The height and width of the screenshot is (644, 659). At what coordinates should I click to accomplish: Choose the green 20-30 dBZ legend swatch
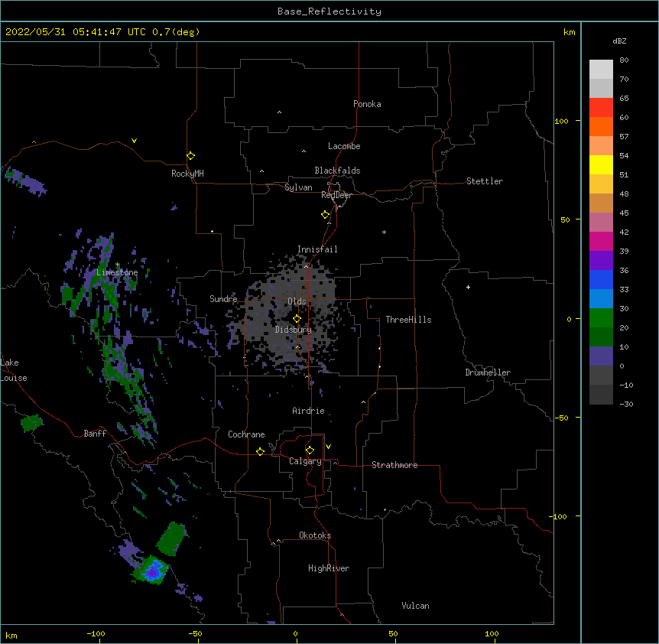click(601, 318)
